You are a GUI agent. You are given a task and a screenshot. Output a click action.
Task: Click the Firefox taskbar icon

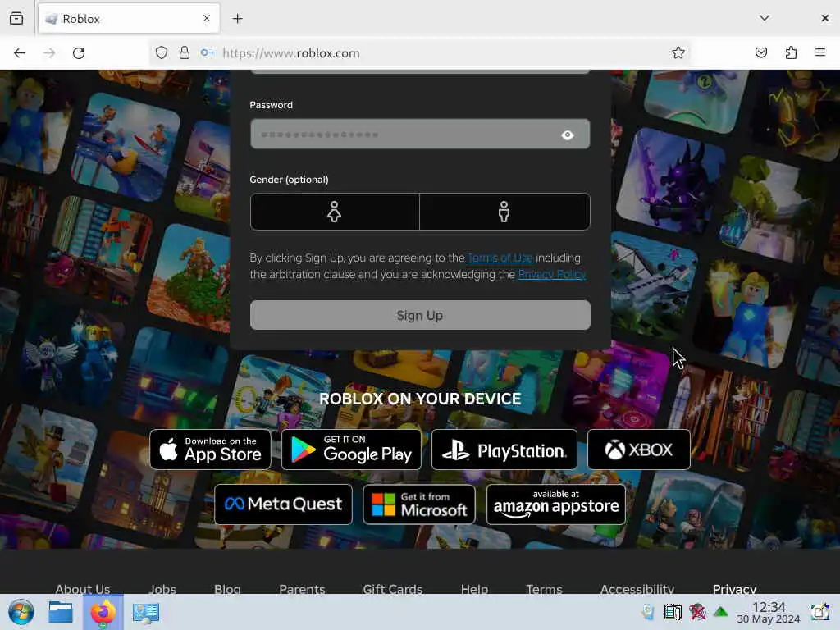[x=103, y=613]
